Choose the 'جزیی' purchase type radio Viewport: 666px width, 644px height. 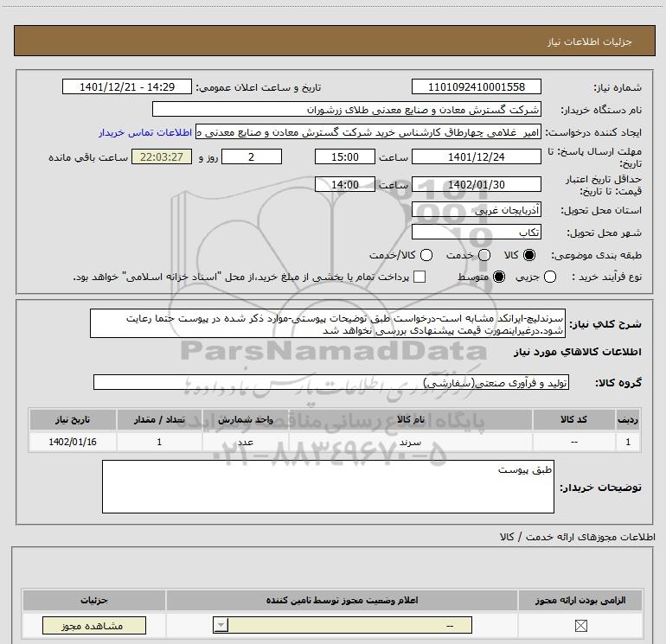[x=550, y=277]
